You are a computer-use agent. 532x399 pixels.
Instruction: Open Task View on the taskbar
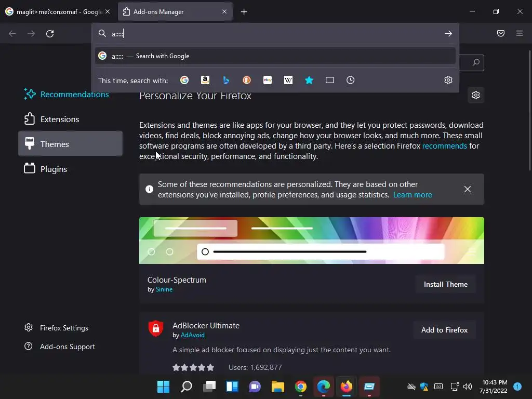(x=209, y=387)
